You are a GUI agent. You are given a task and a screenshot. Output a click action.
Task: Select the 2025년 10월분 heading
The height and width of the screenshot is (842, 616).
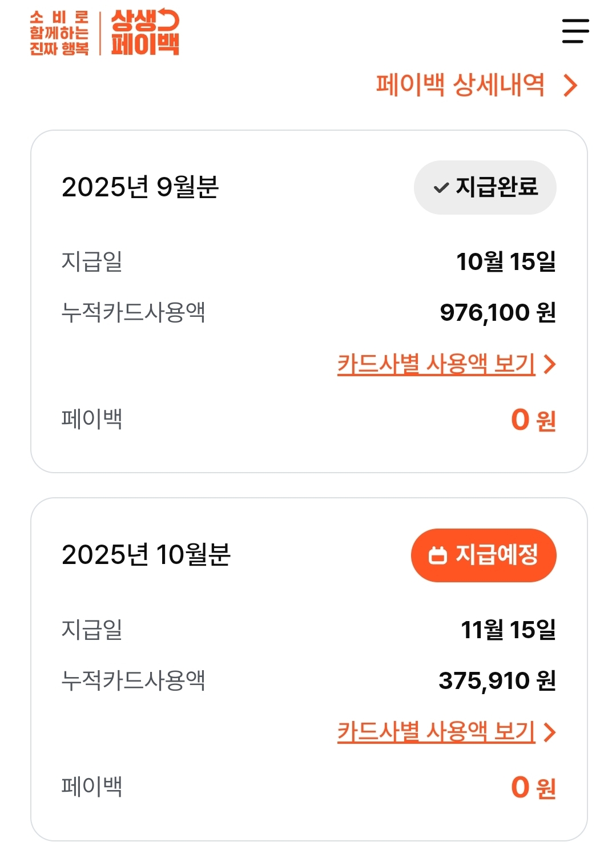[146, 555]
